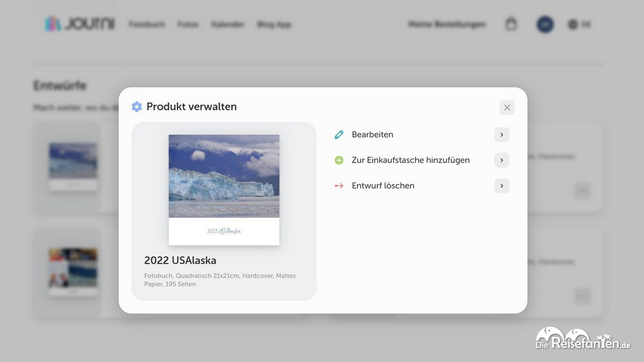This screenshot has height=362, width=644.
Task: Select Fotos in the top navigation
Action: (x=188, y=24)
